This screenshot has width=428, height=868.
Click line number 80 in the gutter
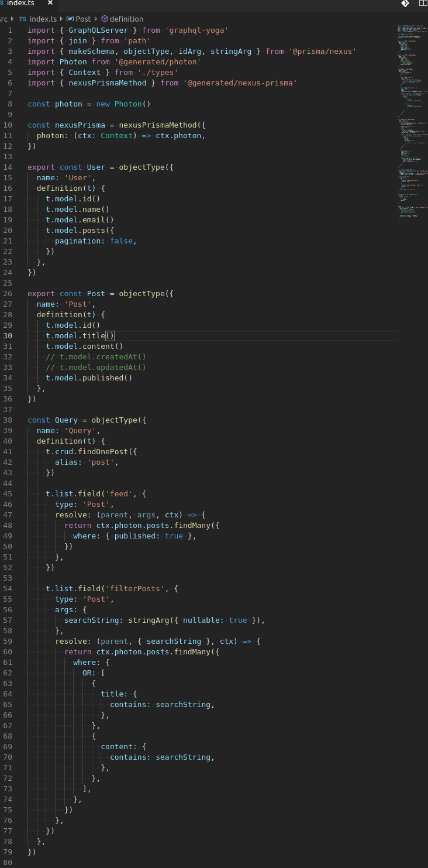click(8, 863)
